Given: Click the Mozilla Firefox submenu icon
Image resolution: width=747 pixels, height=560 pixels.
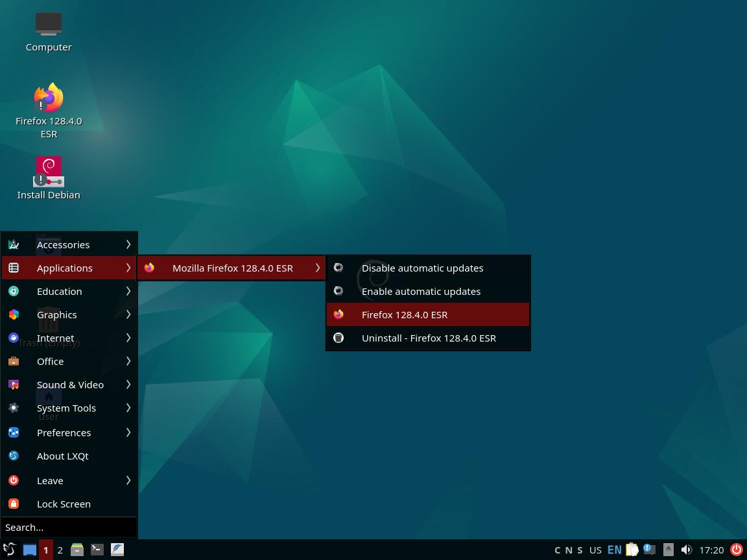Looking at the screenshot, I should tap(150, 268).
